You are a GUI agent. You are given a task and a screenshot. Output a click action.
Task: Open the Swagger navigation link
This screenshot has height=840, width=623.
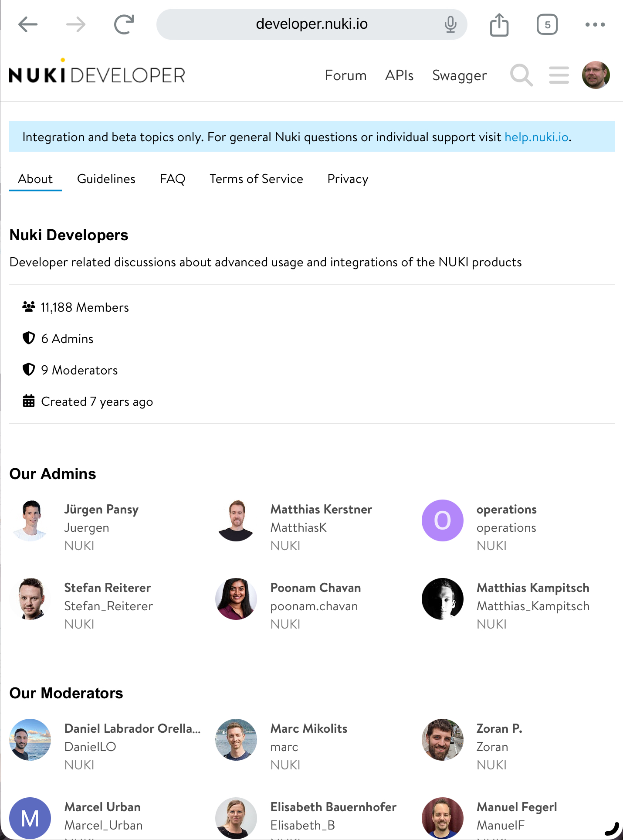pos(459,75)
